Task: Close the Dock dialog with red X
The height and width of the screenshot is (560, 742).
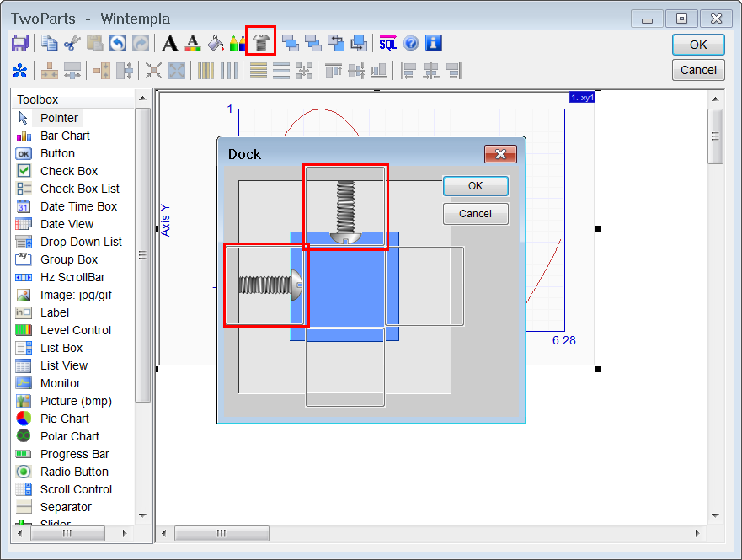Action: tap(500, 154)
